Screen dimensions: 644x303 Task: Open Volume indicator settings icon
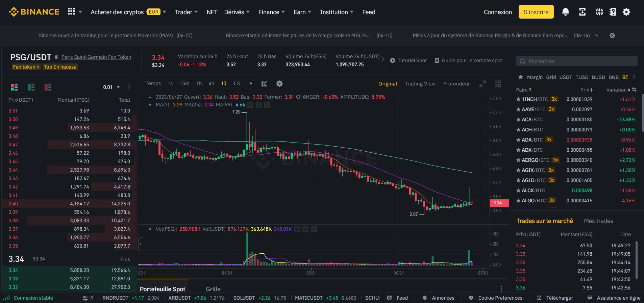[305, 229]
